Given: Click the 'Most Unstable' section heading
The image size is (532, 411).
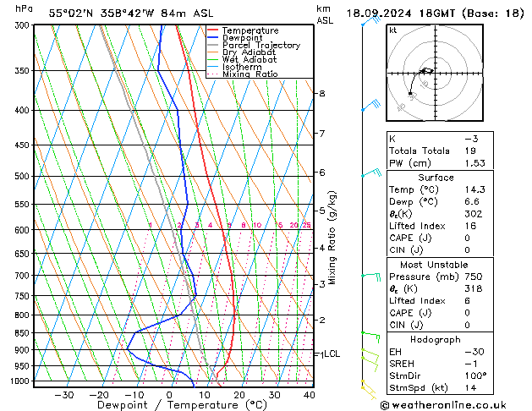Looking at the screenshot, I should [434, 265].
